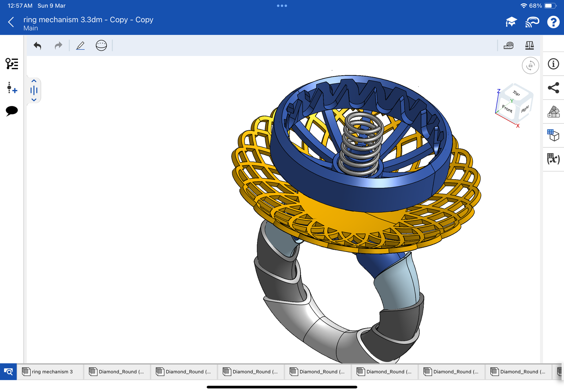Click the Front face of view cube
The height and width of the screenshot is (392, 564).
tap(507, 109)
